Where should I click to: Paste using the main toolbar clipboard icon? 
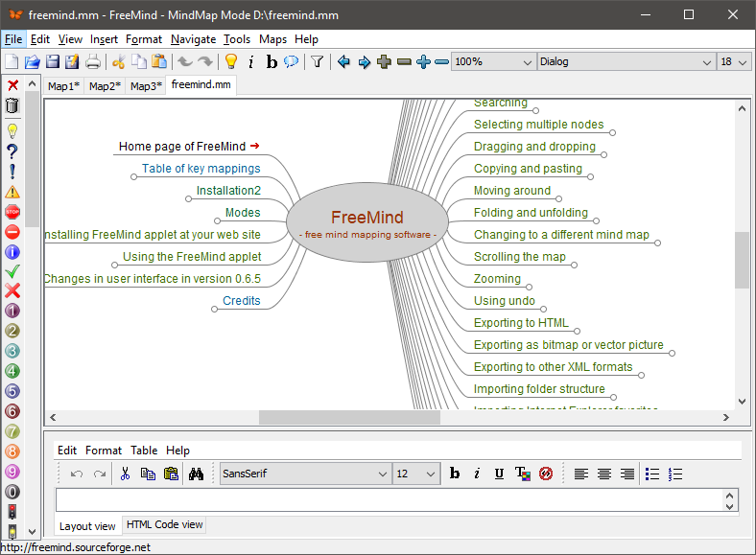point(159,61)
